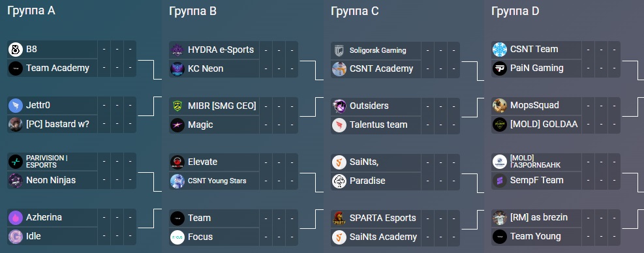Open the Outsiders team link
This screenshot has height=253, width=644.
coord(369,106)
